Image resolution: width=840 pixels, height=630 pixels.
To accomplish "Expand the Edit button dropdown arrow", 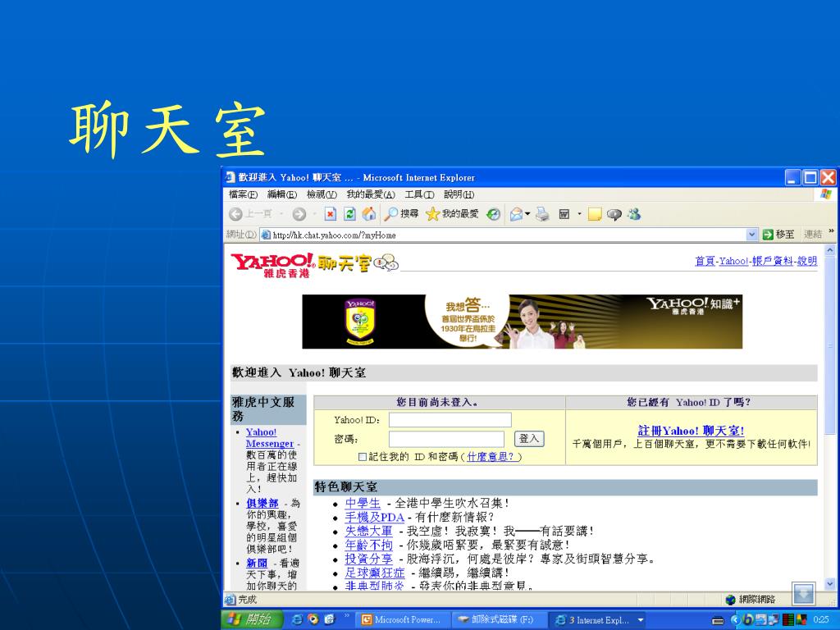I will pos(579,214).
